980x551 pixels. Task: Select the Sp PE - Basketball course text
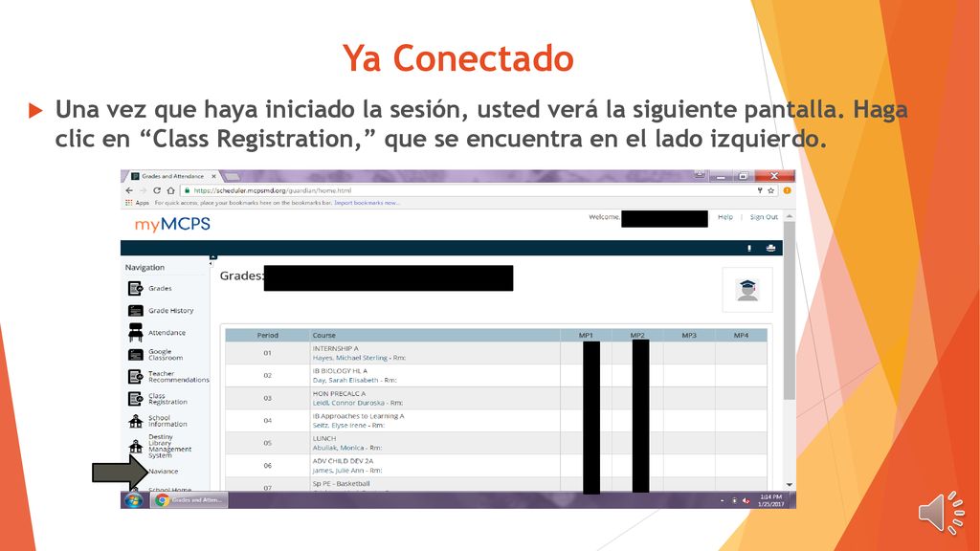342,483
